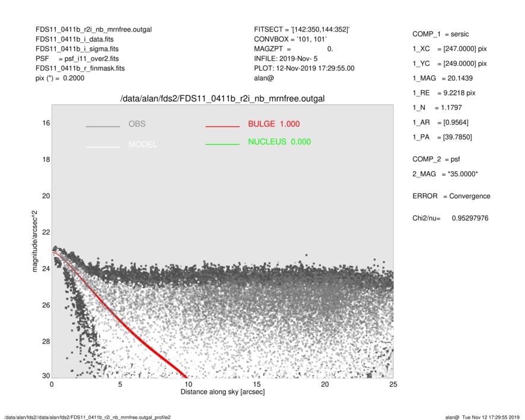Click the red BULGE legend line sample
The height and width of the screenshot is (420, 525).
(222, 126)
